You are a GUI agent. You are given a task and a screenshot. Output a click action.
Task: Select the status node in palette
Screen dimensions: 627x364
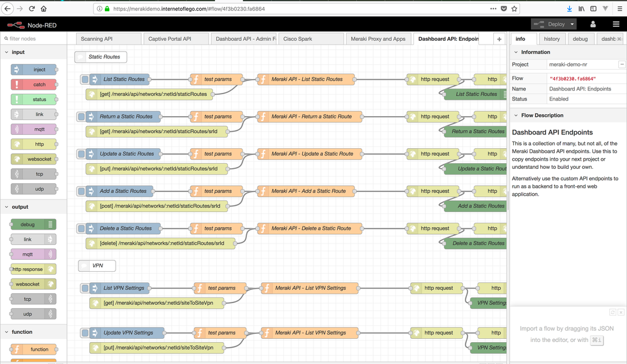[33, 99]
